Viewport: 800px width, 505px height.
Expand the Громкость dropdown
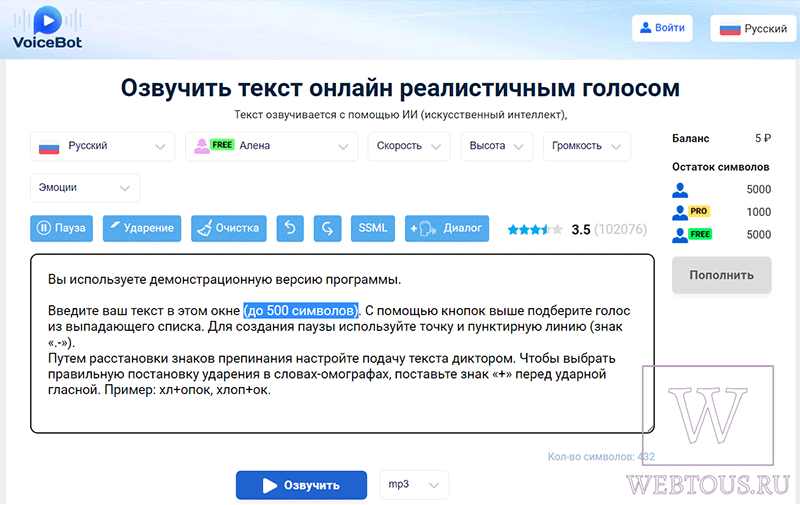587,146
